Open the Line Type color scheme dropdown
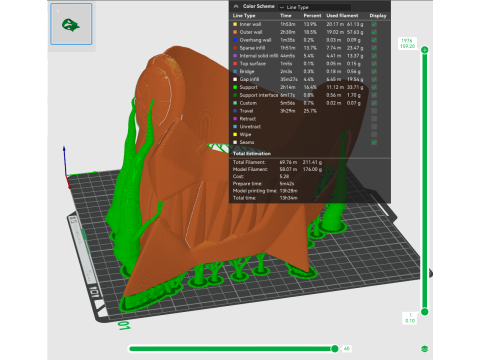Viewport: 480px width, 360px height. click(315, 7)
